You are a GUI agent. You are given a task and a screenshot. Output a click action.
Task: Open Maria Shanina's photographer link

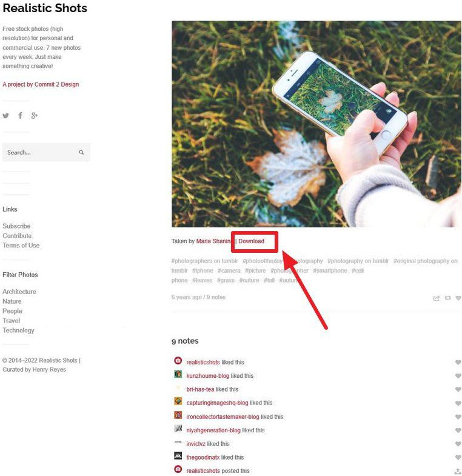click(213, 241)
